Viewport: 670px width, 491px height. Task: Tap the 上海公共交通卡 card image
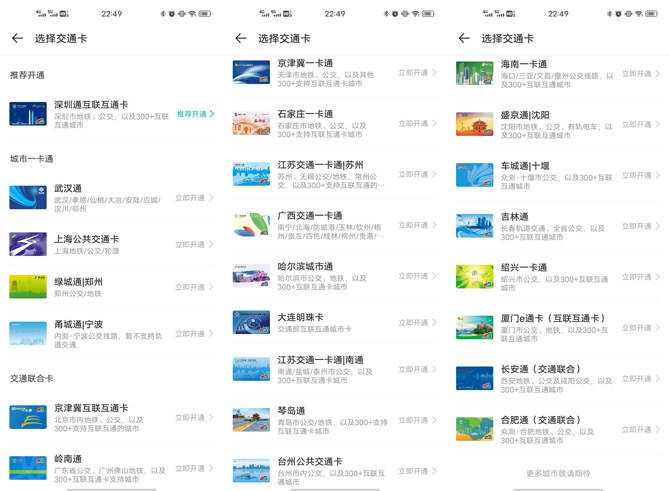[28, 244]
